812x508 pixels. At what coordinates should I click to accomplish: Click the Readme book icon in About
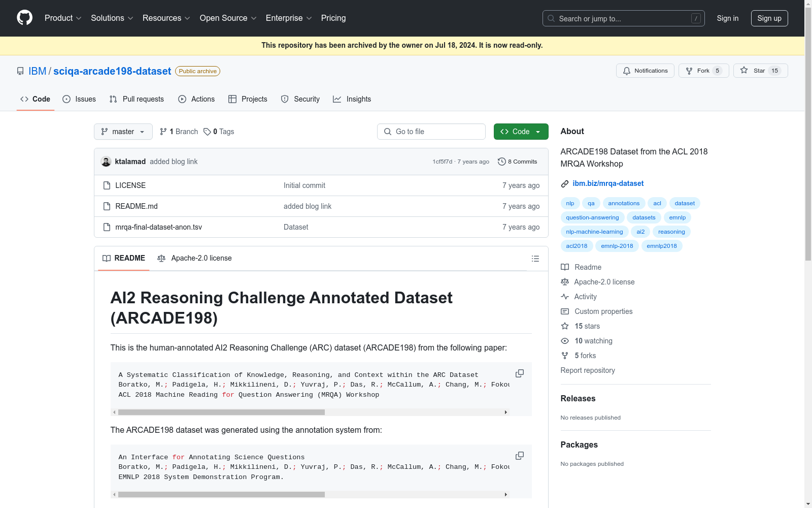[565, 267]
